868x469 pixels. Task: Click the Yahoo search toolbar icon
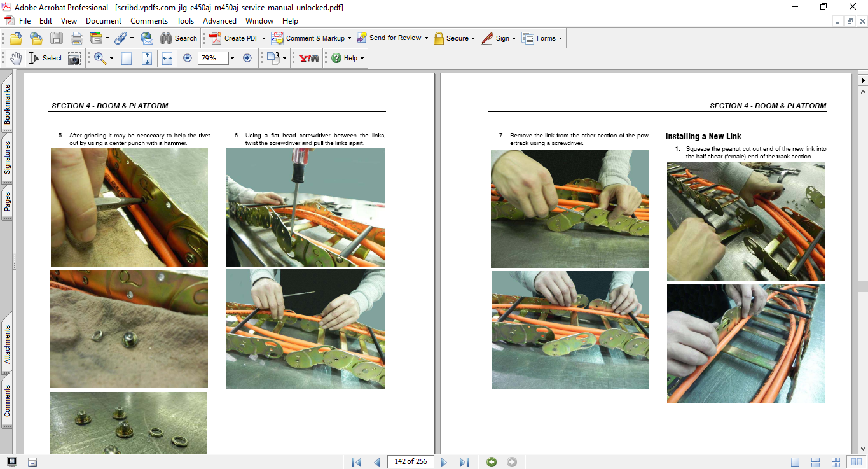(x=309, y=58)
